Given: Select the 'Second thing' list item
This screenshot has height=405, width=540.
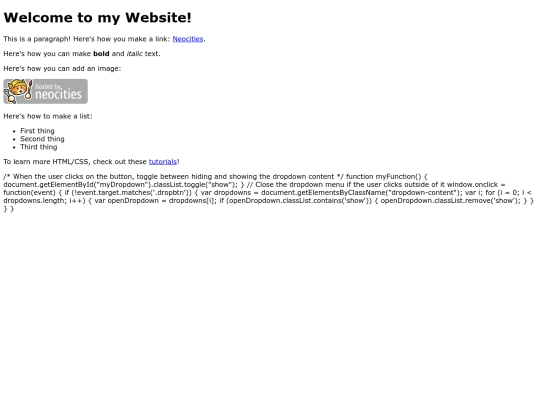Looking at the screenshot, I should tap(42, 139).
